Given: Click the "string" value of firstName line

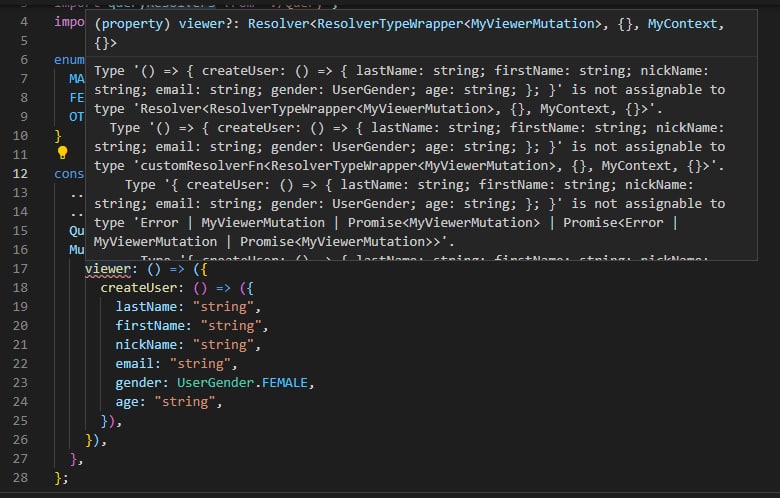Looking at the screenshot, I should tap(231, 326).
